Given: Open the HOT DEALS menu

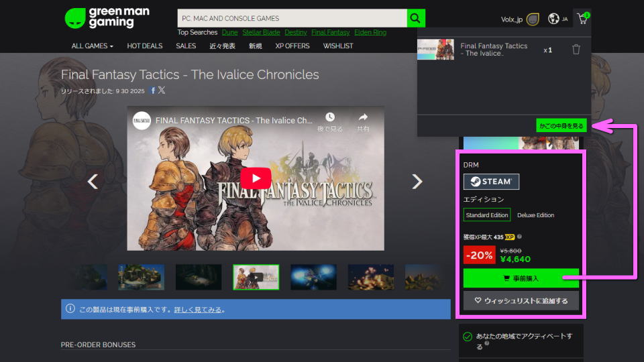Looking at the screenshot, I should (145, 46).
